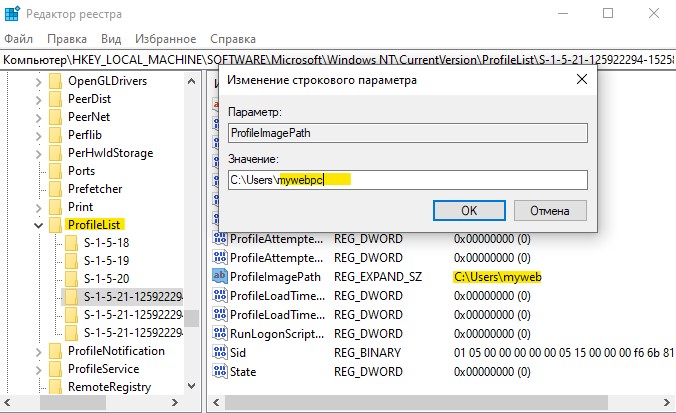This screenshot has width=676, height=413.
Task: Expand the Print key
Action: coord(38,207)
